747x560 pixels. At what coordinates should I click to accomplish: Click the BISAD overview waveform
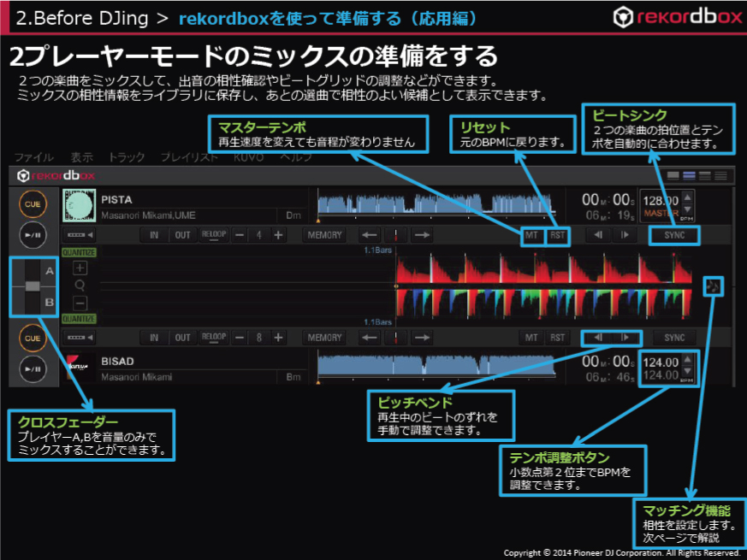tap(436, 365)
